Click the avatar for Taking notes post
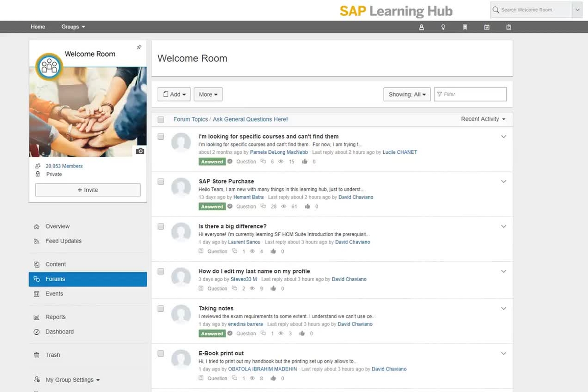The image size is (588, 392). coord(181,314)
